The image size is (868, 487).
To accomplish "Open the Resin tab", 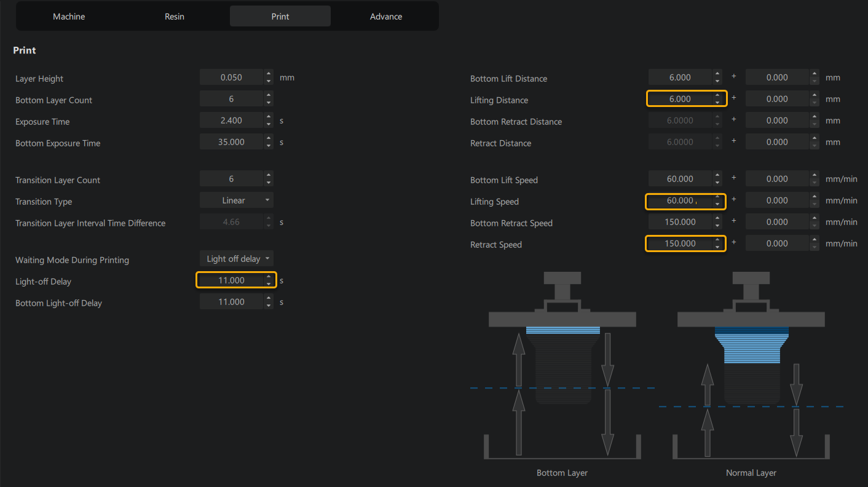I will pyautogui.click(x=175, y=17).
